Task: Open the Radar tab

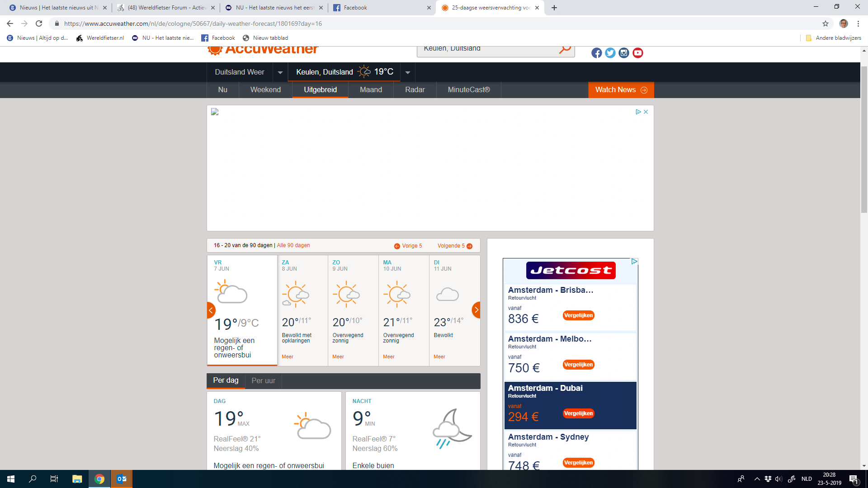Action: 415,90
